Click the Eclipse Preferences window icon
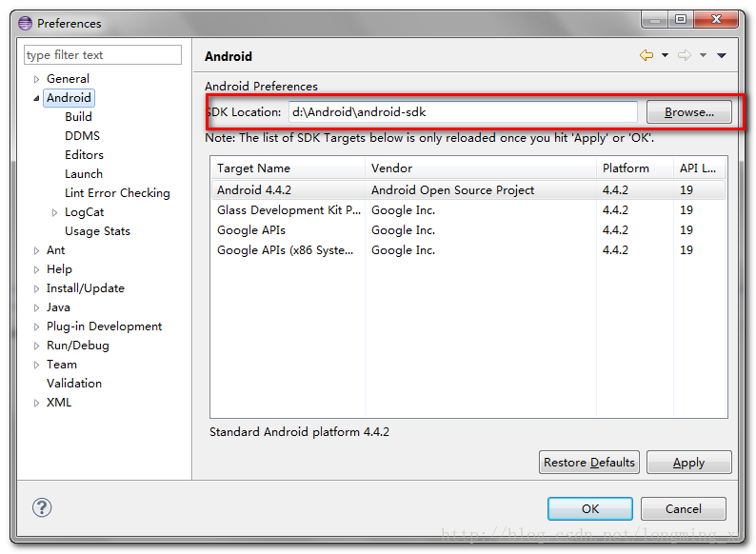The height and width of the screenshot is (554, 756). point(25,23)
